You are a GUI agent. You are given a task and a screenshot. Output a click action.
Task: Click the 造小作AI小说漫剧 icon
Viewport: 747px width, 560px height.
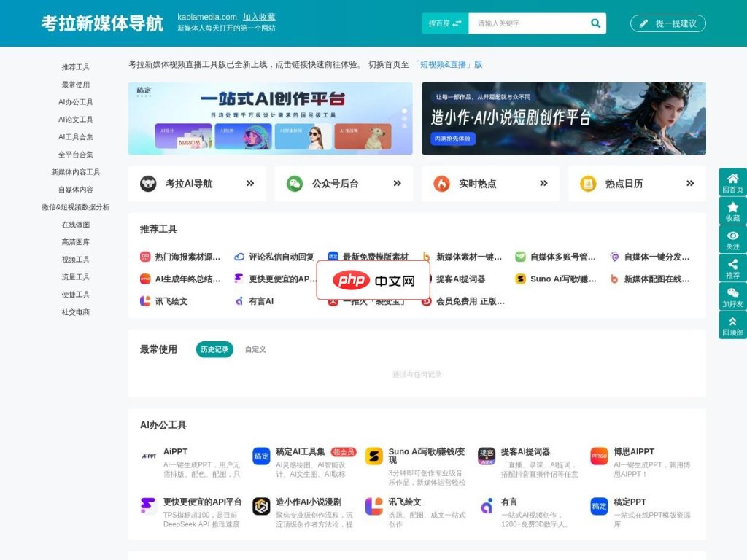261,506
